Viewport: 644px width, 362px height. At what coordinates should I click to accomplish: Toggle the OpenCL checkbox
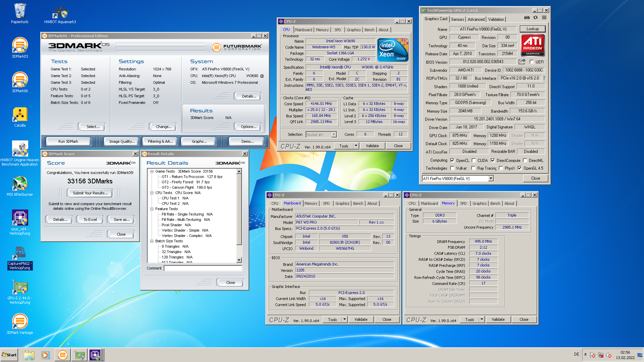click(x=452, y=160)
